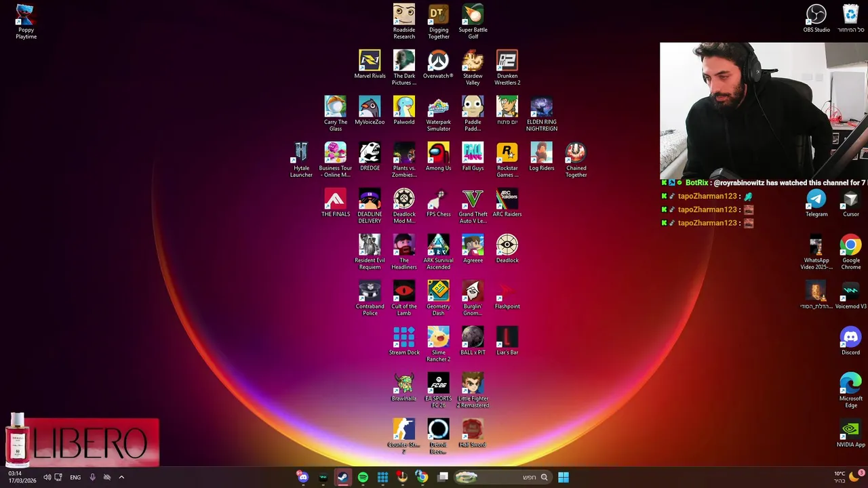Click Rockstar Games launcher icon
The width and height of the screenshot is (868, 488).
(507, 160)
